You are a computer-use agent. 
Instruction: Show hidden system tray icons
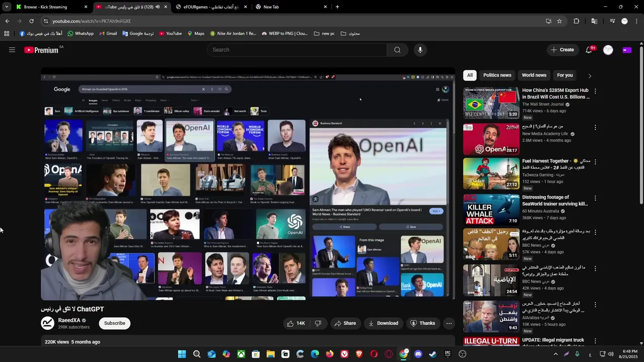pyautogui.click(x=555, y=354)
